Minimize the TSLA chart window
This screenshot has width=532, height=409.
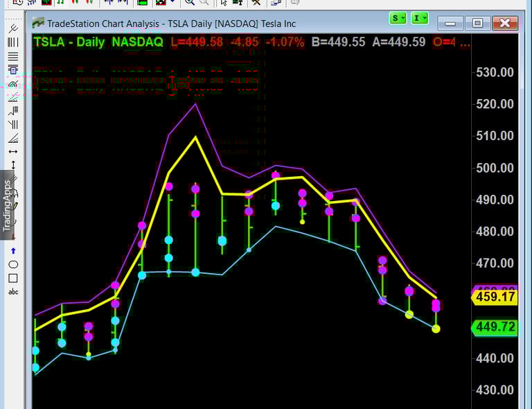click(x=450, y=23)
